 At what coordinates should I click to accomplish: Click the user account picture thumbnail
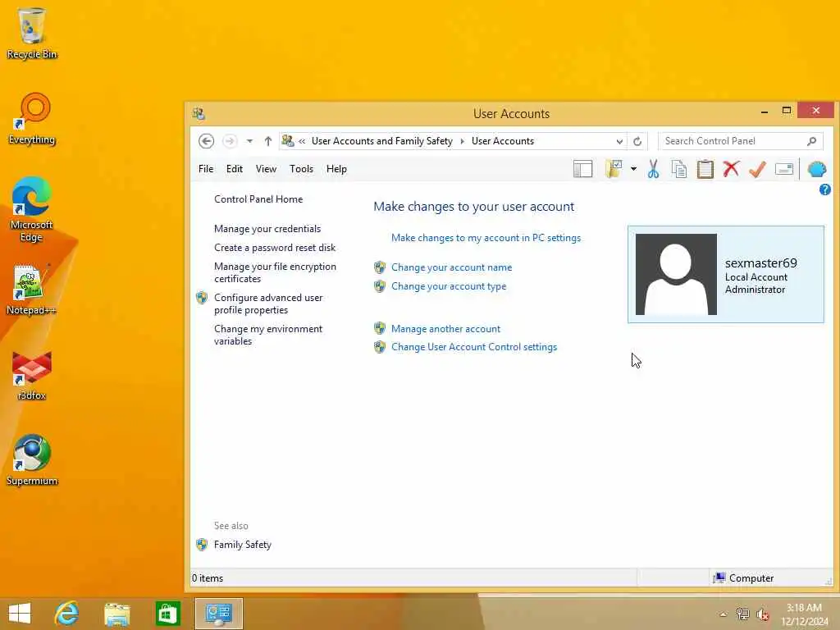pyautogui.click(x=676, y=274)
